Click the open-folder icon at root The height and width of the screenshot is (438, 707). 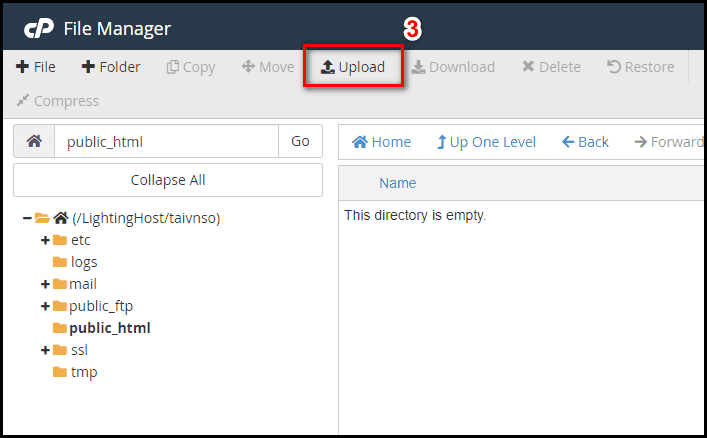pyautogui.click(x=42, y=218)
